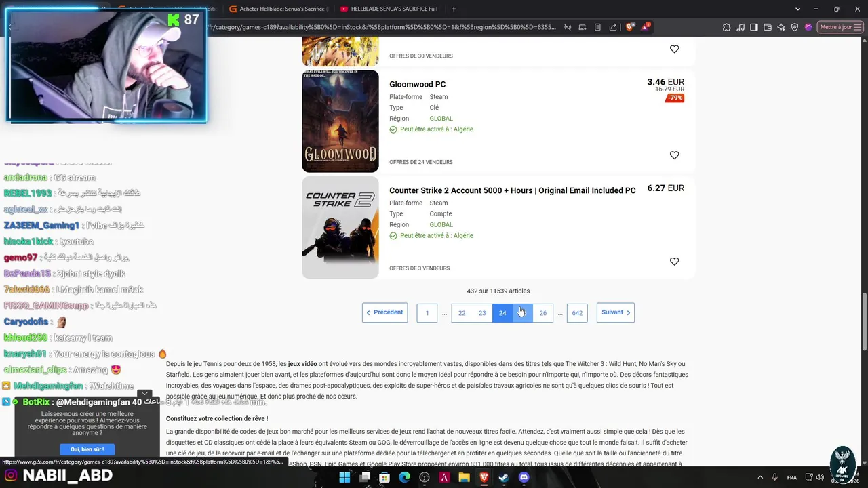Image resolution: width=868 pixels, height=488 pixels.
Task: Click picture-in-picture icon in address bar
Action: tap(583, 27)
